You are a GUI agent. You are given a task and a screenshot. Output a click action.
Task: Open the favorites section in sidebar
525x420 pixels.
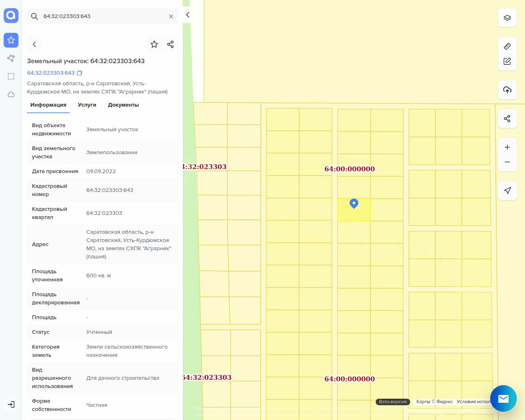(x=11, y=40)
